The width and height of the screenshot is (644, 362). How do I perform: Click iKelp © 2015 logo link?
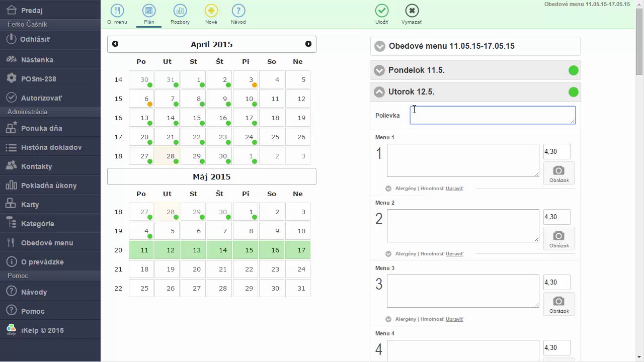click(50, 330)
